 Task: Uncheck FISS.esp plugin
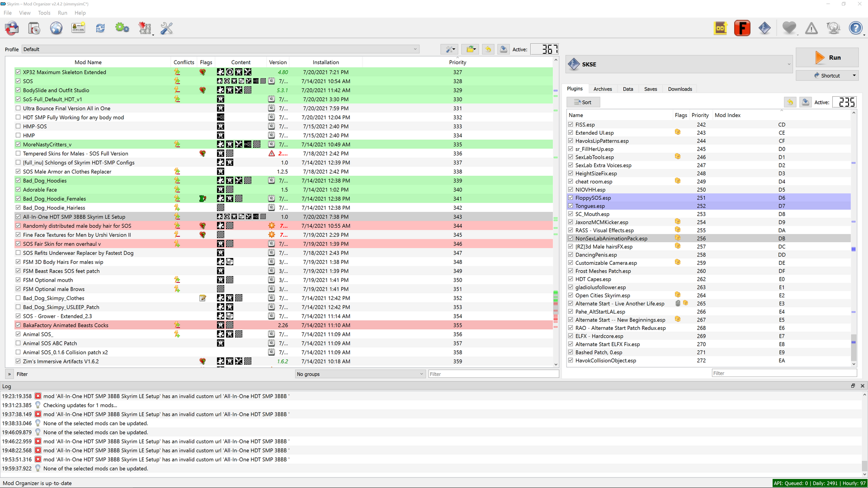point(571,124)
